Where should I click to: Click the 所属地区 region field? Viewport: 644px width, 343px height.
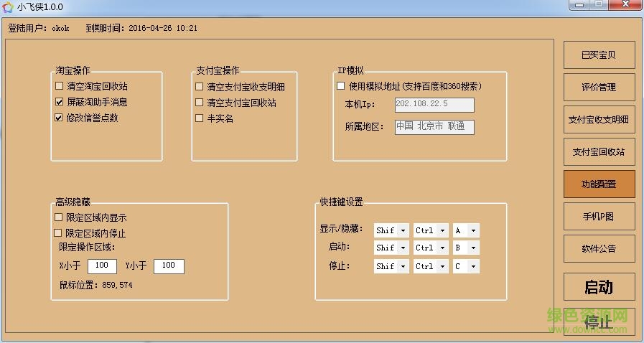[x=434, y=127]
